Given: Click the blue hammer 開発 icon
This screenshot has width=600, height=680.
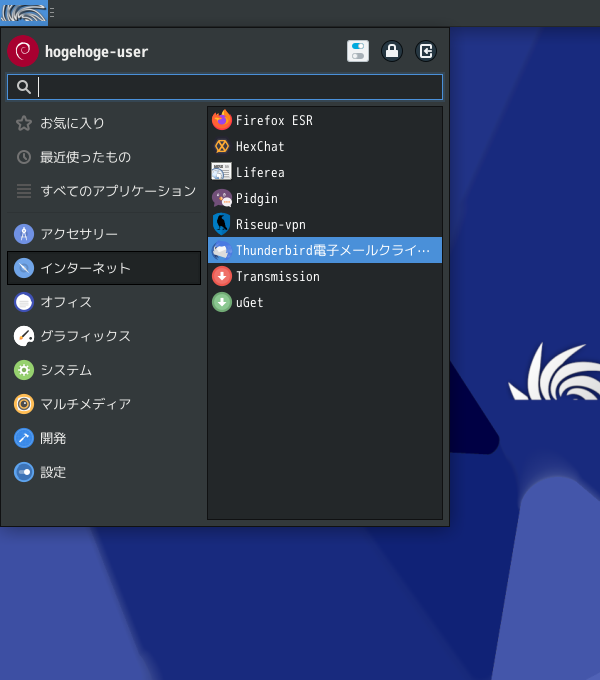Looking at the screenshot, I should tap(24, 438).
